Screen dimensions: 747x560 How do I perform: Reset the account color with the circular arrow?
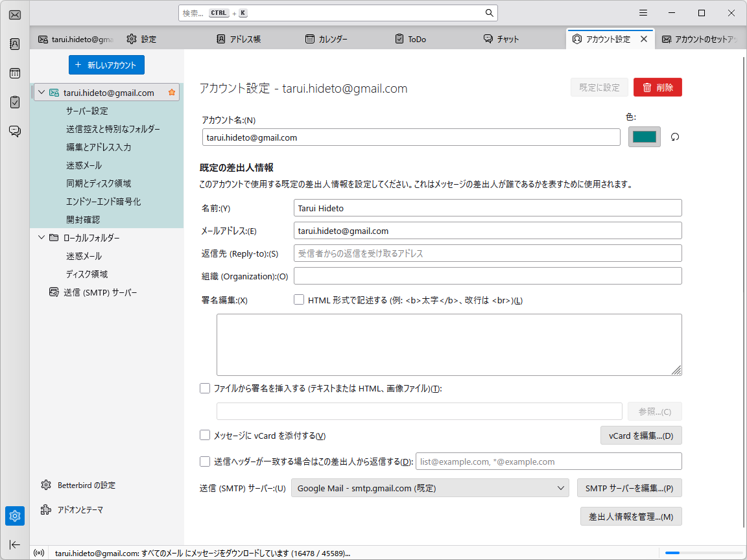coord(674,137)
